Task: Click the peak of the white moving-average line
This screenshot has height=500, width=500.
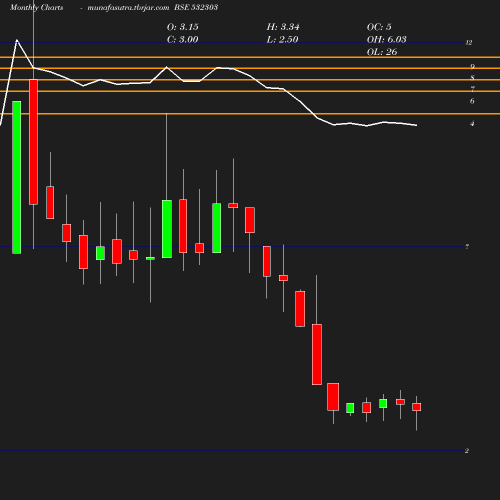Action: (x=17, y=40)
